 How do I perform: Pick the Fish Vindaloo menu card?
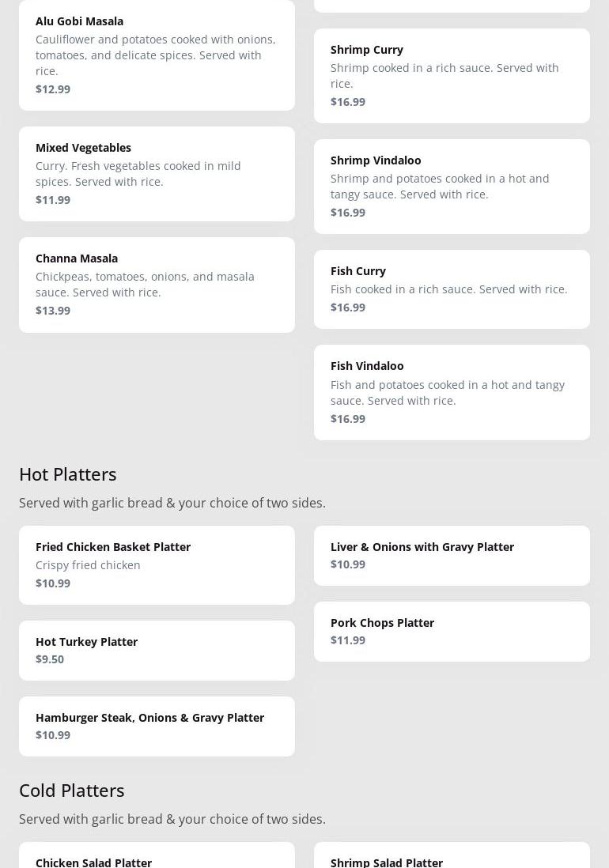tap(452, 392)
